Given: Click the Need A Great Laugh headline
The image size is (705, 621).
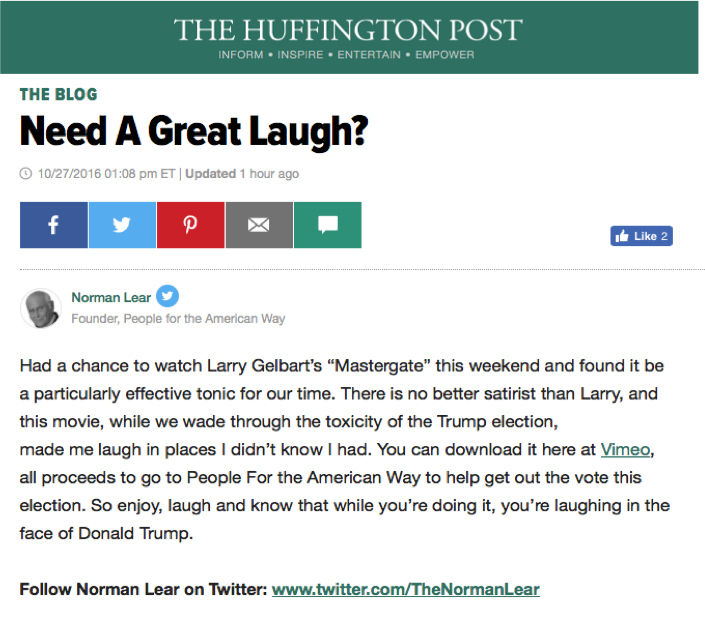Looking at the screenshot, I should tap(194, 131).
